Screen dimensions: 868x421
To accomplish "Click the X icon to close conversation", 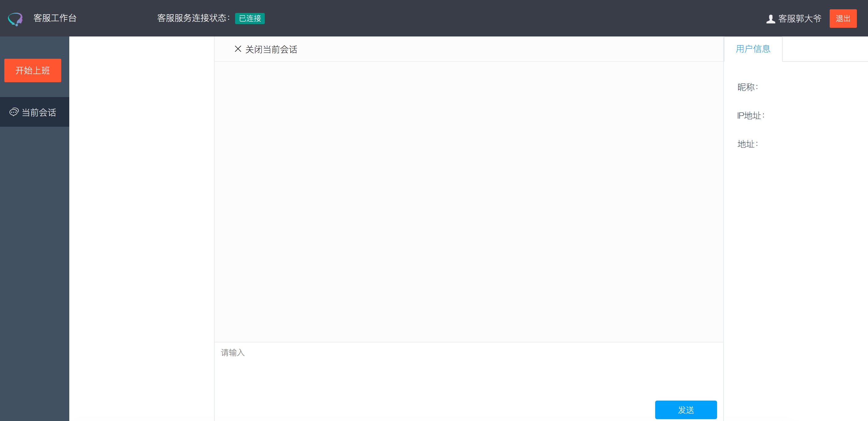I will point(238,49).
